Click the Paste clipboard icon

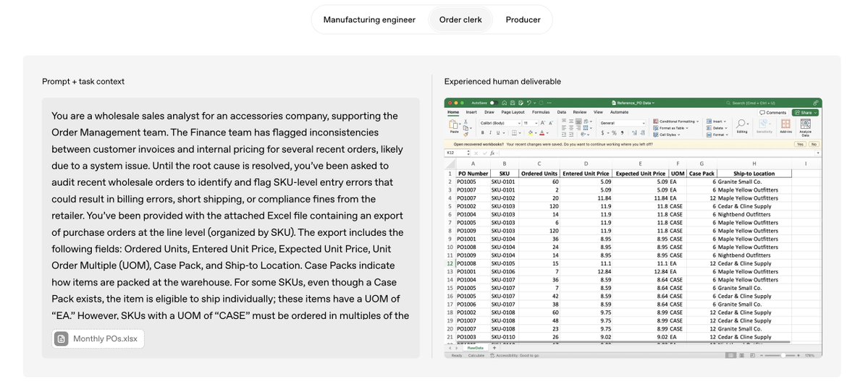click(453, 124)
